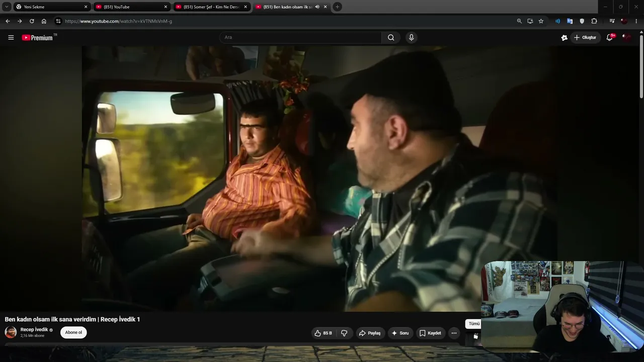Click the sparkle badge icon beside Oluştur
Image resolution: width=644 pixels, height=362 pixels.
565,38
